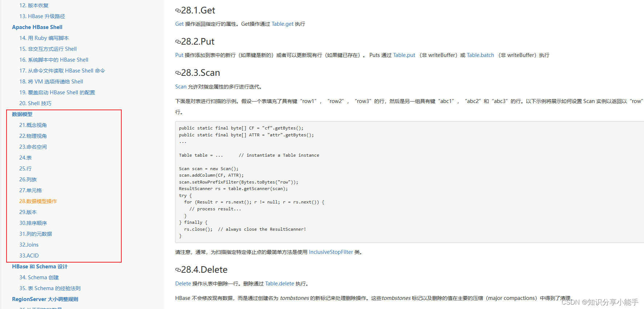Open the Table.get API link
The image size is (644, 309).
tap(283, 24)
